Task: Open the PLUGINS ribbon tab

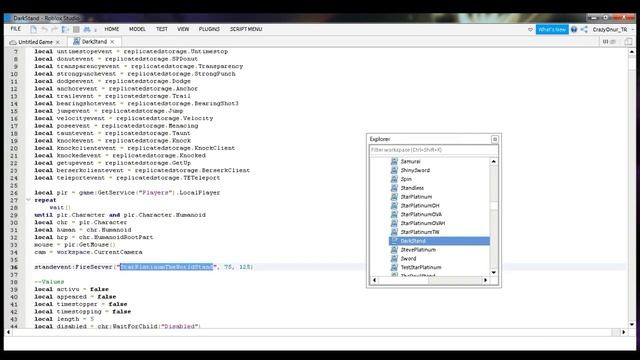Action: point(209,29)
